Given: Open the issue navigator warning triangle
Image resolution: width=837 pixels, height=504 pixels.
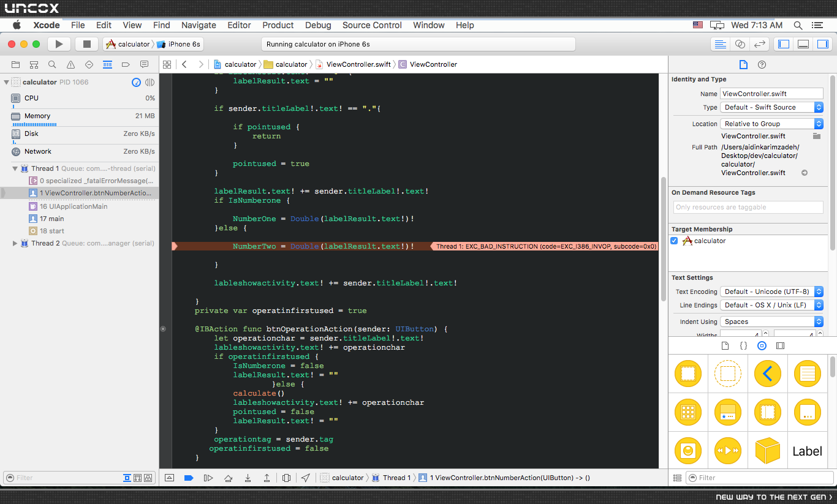Looking at the screenshot, I should (70, 64).
